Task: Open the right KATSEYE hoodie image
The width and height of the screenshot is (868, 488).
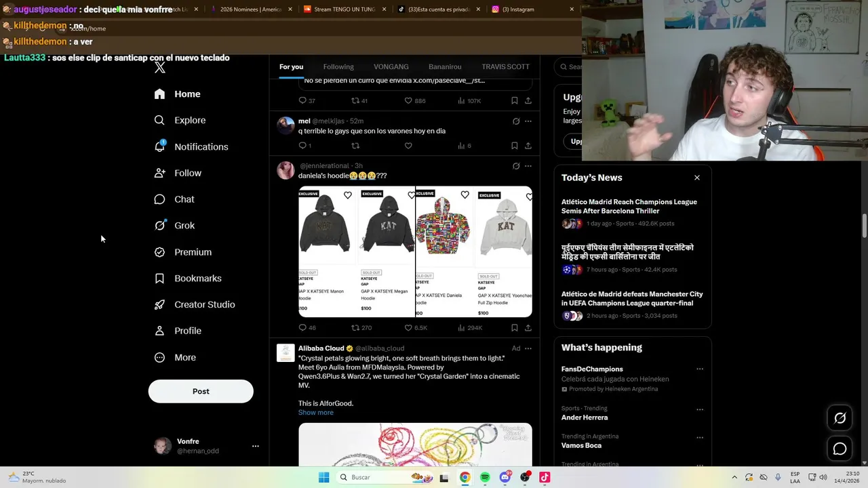Action: 474,251
